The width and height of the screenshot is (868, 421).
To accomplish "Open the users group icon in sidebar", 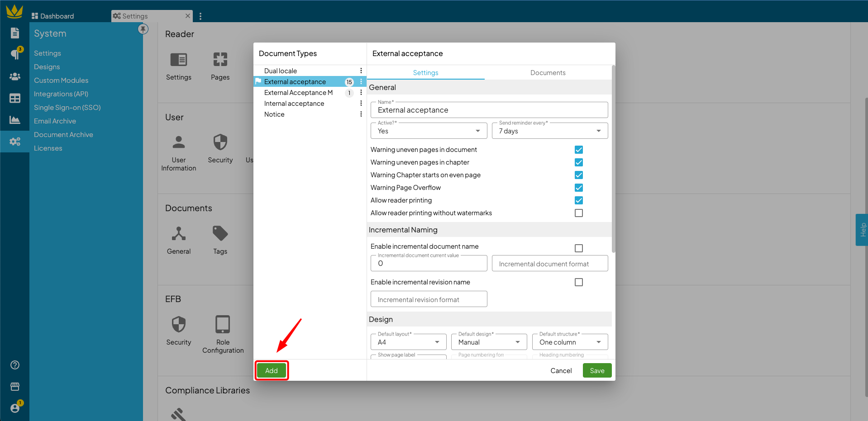I will [15, 76].
